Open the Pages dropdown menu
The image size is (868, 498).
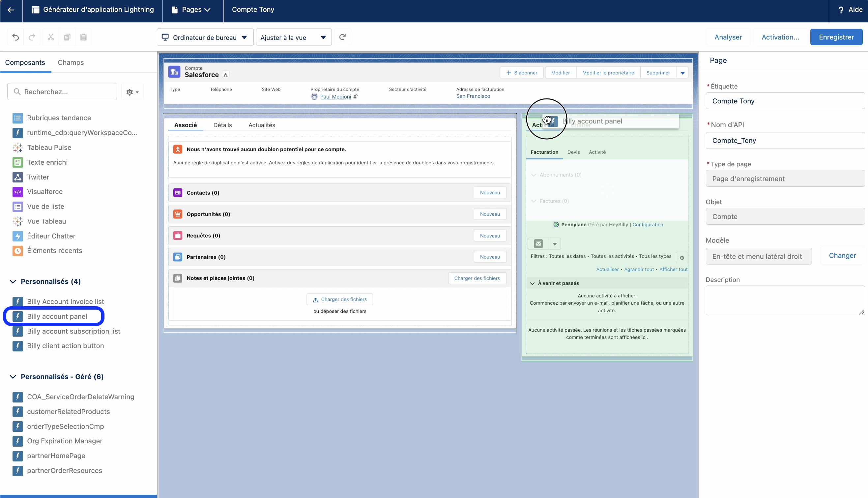pos(191,10)
